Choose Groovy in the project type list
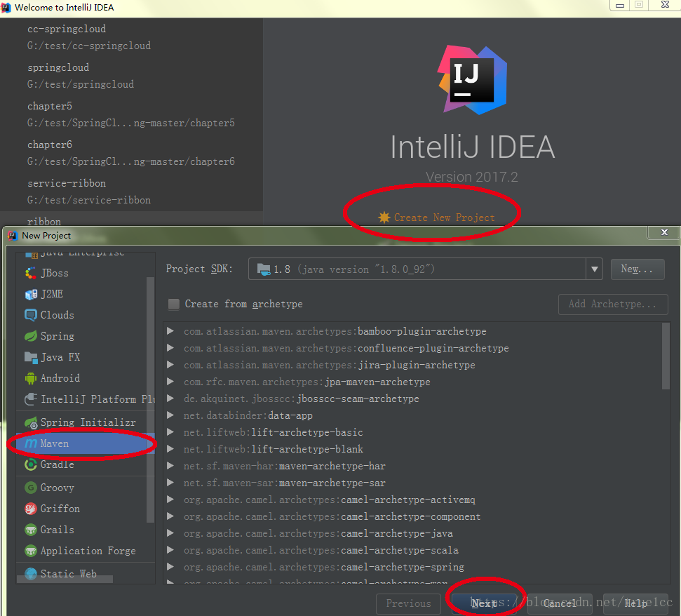This screenshot has width=681, height=616. 85,488
